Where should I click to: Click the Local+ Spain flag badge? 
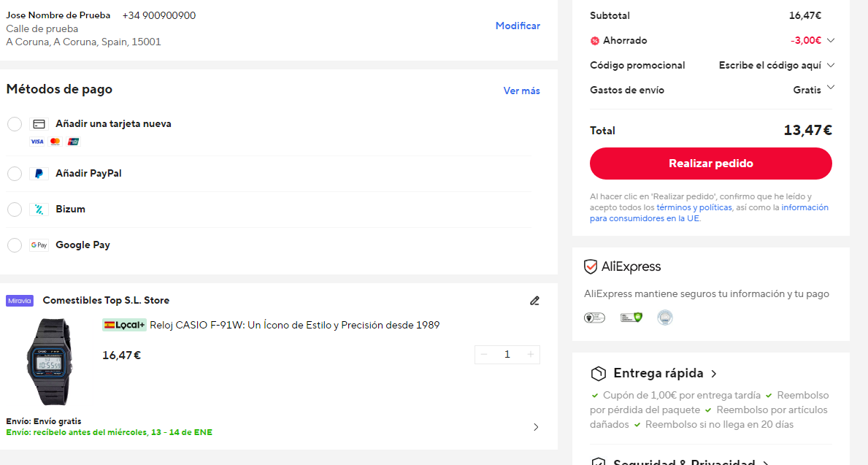point(124,325)
